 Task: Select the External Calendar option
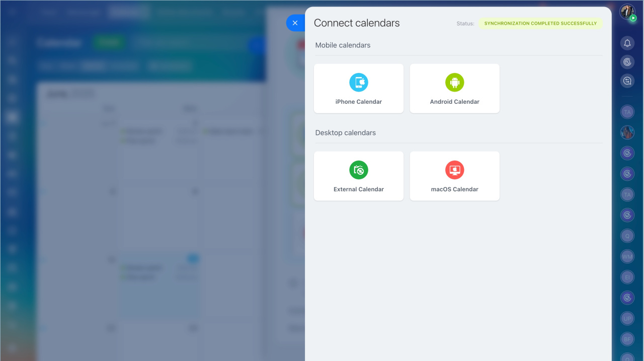pos(359,176)
